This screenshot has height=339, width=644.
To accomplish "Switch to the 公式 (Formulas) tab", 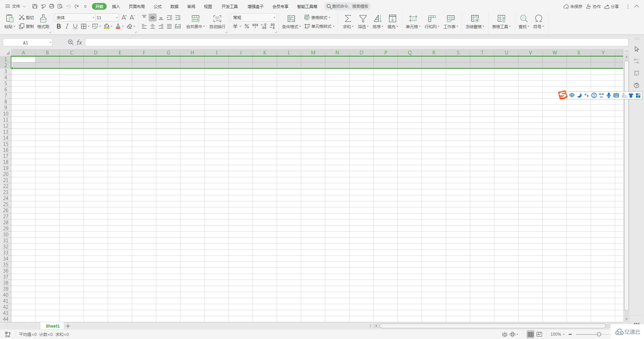I will click(158, 6).
